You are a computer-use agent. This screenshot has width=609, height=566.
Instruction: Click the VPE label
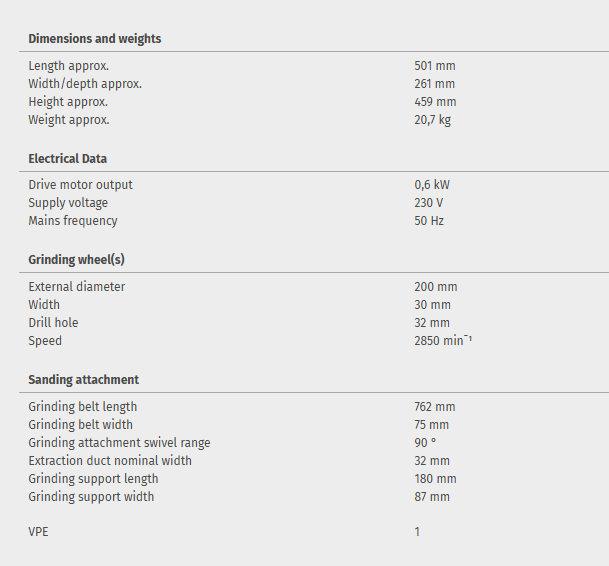38,532
